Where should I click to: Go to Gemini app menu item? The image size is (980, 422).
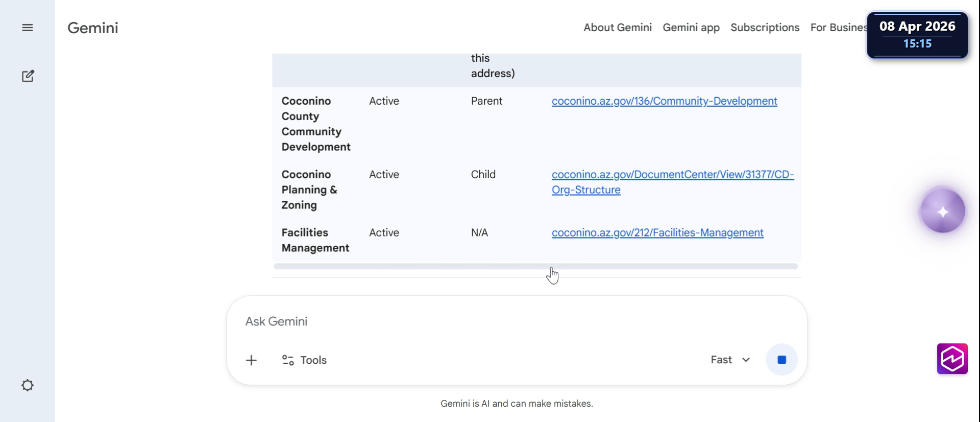pos(691,28)
